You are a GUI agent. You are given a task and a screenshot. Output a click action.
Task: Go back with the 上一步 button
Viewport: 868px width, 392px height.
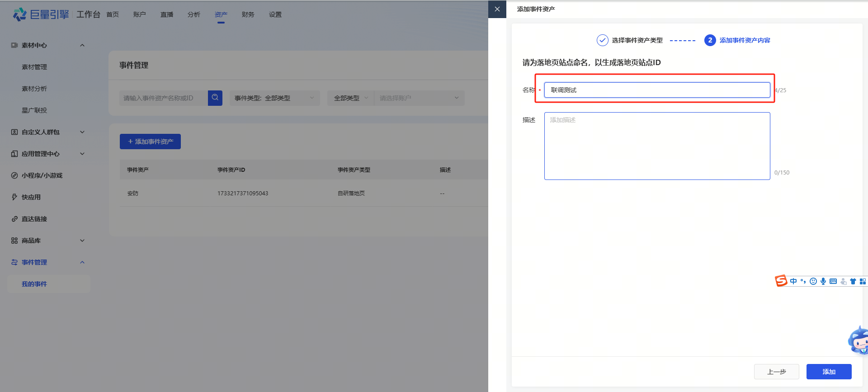(776, 372)
